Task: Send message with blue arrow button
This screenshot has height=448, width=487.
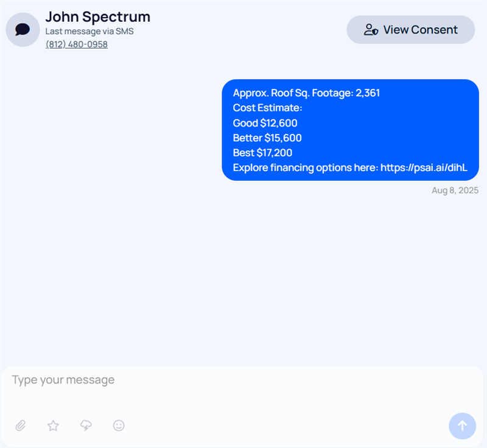Action: (x=462, y=425)
